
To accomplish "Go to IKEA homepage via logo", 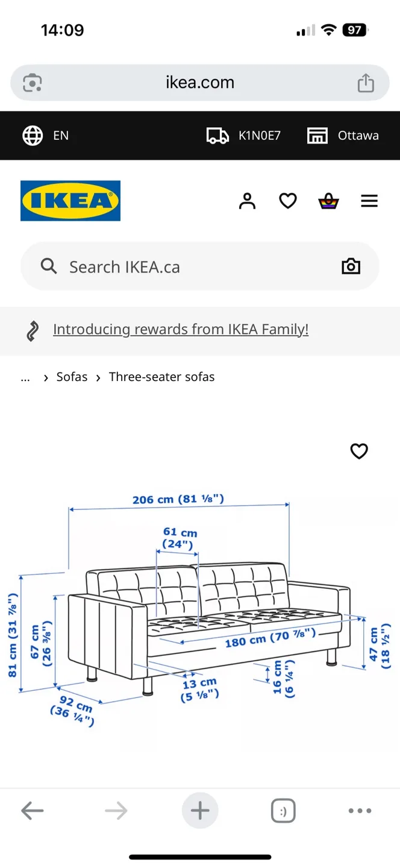I will [70, 200].
